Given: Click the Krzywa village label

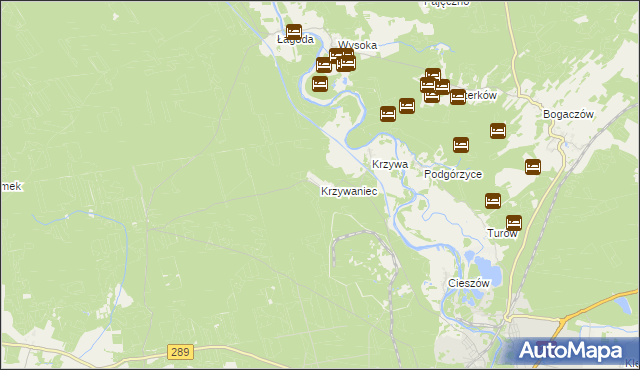Looking at the screenshot, I should (x=390, y=164).
